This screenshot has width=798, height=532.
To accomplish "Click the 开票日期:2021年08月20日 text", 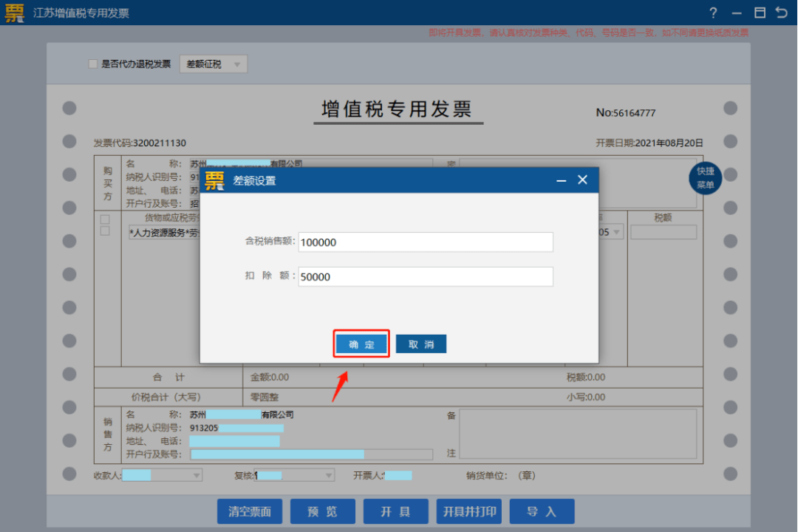I will click(x=649, y=143).
